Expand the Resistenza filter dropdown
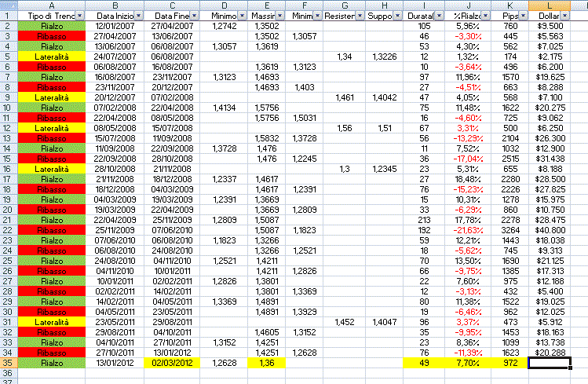Image resolution: width=588 pixels, height=384 pixels. [x=360, y=16]
